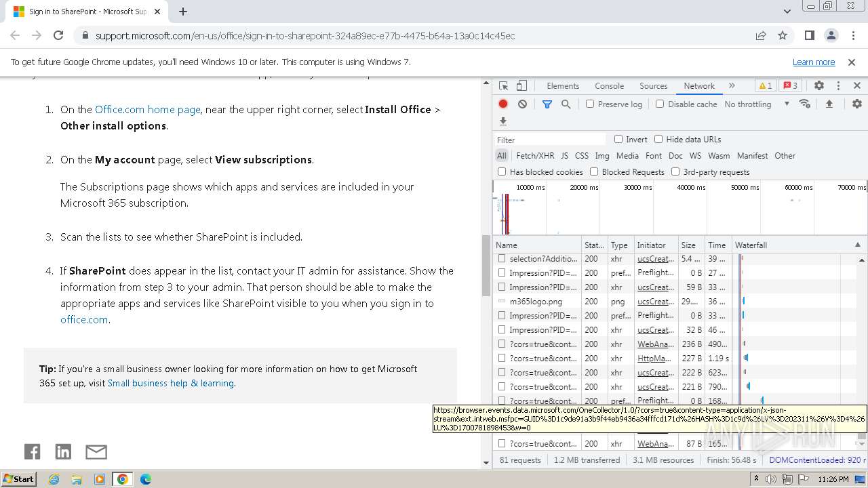The image size is (868, 488).
Task: Check Blocked Requests option
Action: pos(594,171)
